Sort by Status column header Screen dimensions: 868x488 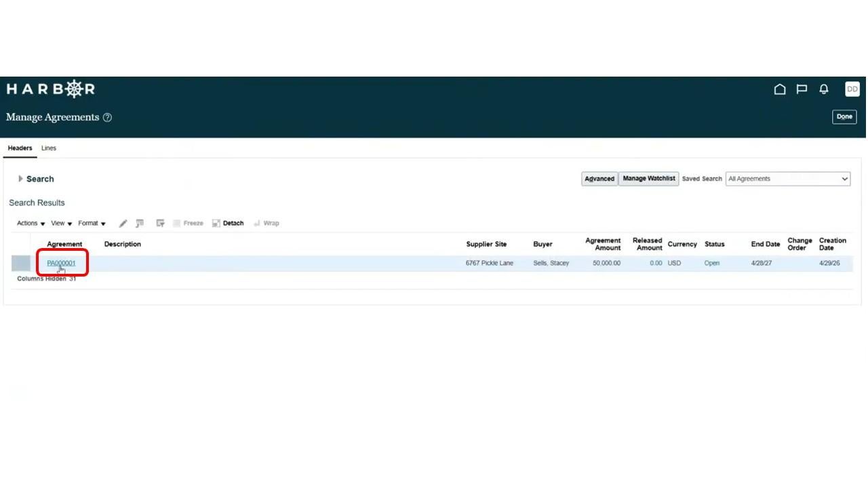715,244
